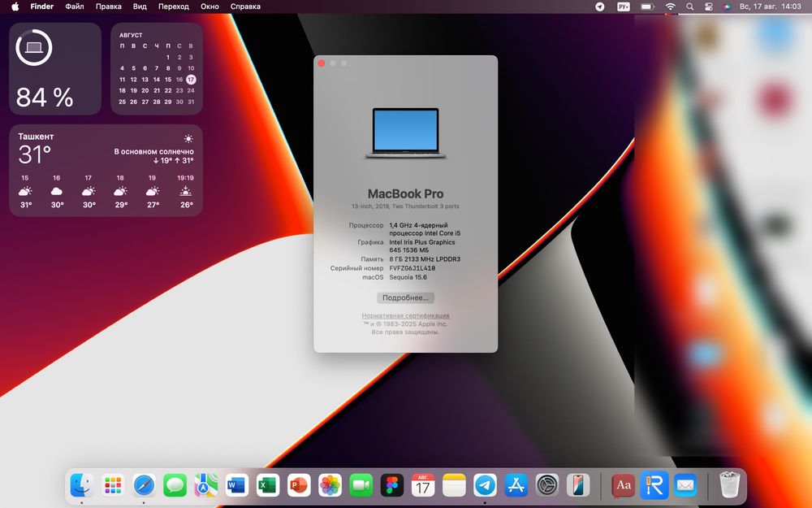Launch Launchpad from the Dock
The width and height of the screenshot is (812, 508).
point(113,486)
